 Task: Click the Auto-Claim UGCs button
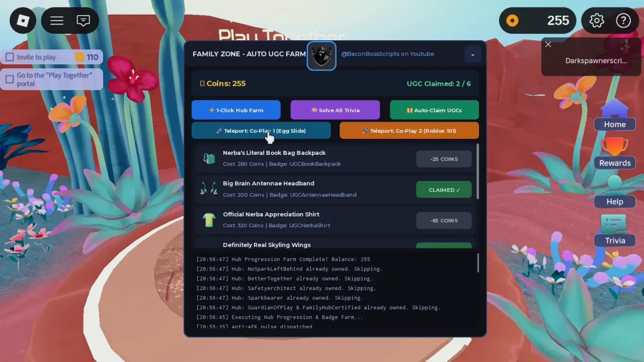434,110
